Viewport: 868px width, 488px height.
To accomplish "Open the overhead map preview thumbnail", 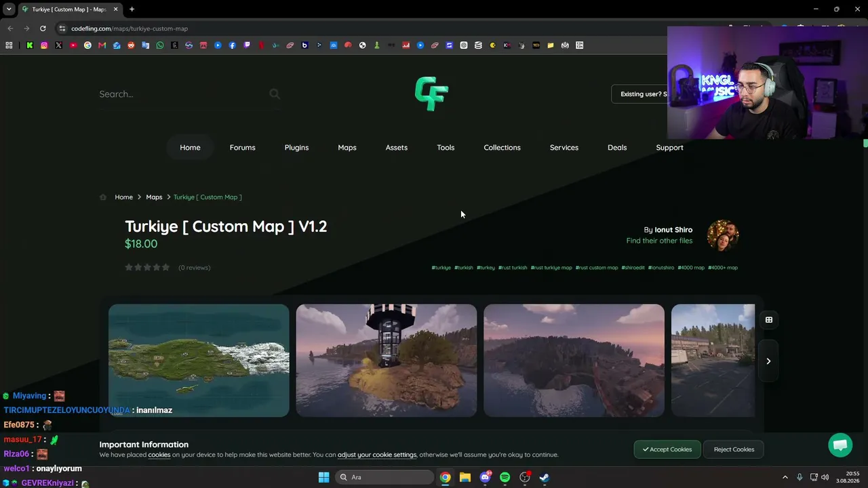I will [199, 361].
